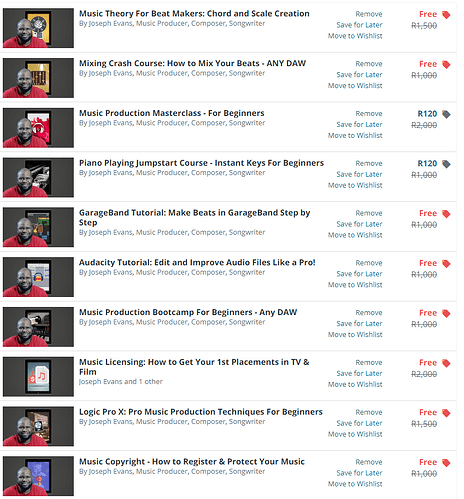The width and height of the screenshot is (464, 499).
Task: Click the red coupon tag for Audacity Tutorial
Action: click(446, 264)
